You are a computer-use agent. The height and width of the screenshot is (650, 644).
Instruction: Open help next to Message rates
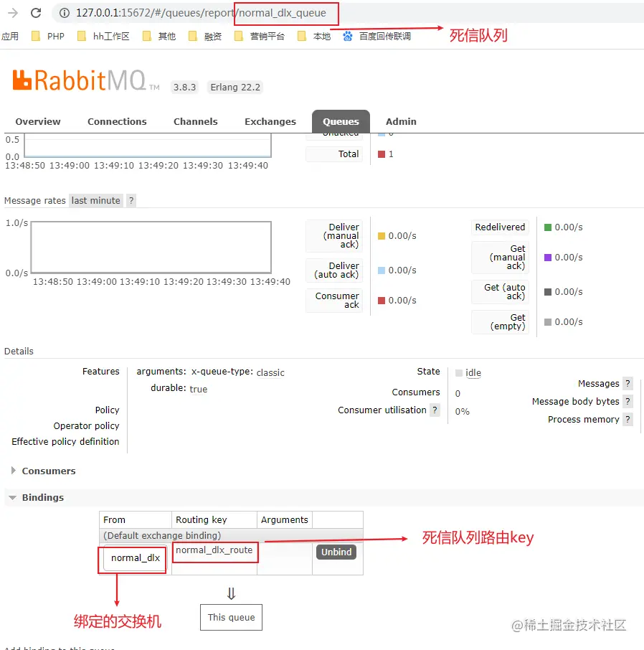[131, 201]
